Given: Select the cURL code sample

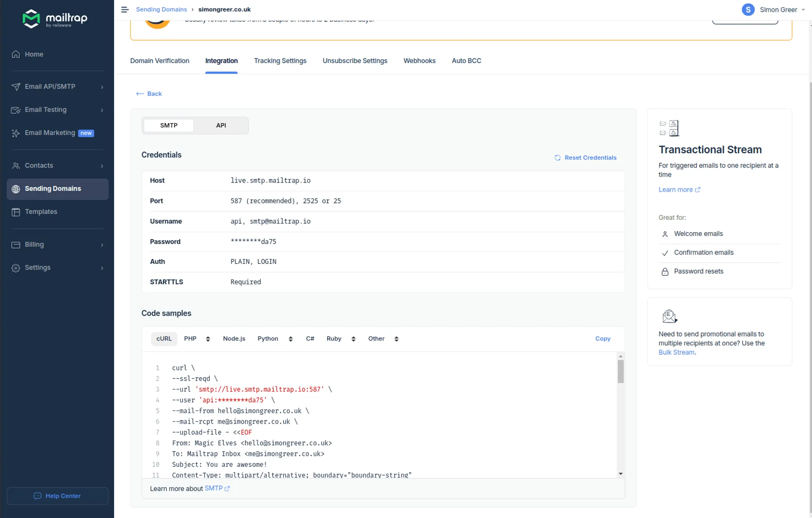Looking at the screenshot, I should point(164,339).
